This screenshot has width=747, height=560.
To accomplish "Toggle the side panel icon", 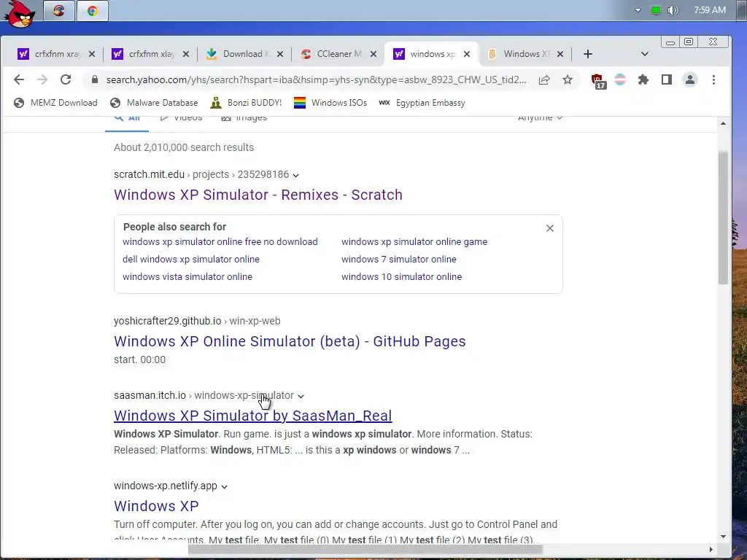I will click(667, 79).
